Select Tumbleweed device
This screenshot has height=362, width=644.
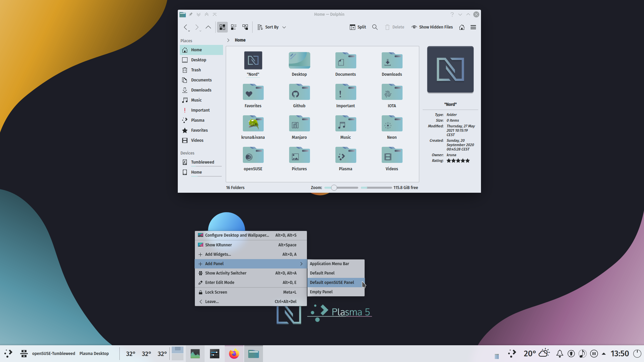click(x=201, y=162)
